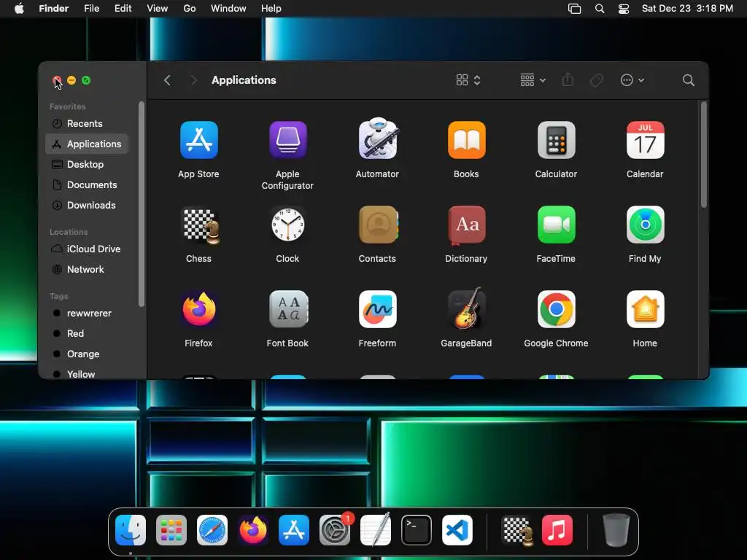Open the File menu
This screenshot has width=747, height=560.
(91, 9)
